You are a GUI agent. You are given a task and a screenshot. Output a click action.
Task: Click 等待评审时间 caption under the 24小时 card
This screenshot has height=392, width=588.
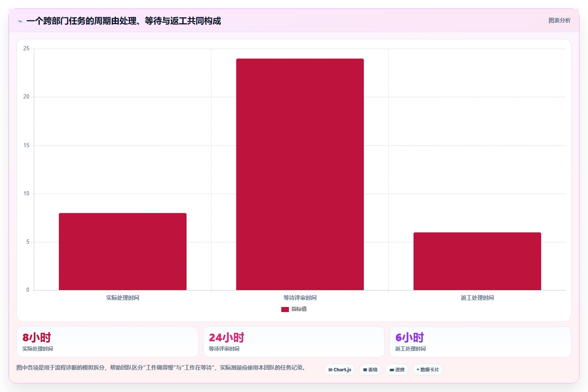tap(224, 349)
